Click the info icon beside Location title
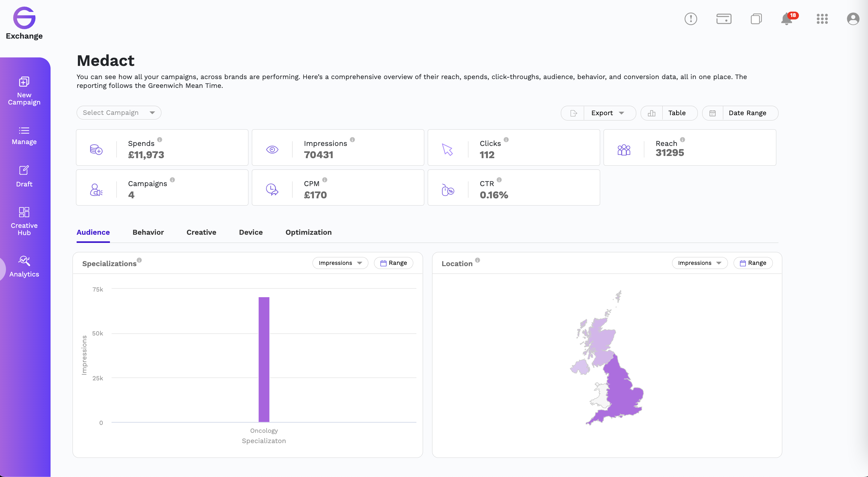The width and height of the screenshot is (868, 477). coord(477,260)
